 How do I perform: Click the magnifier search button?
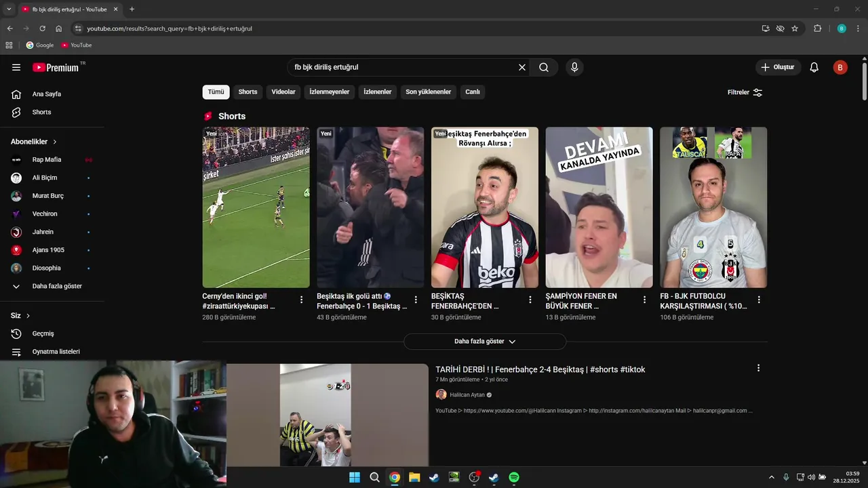point(544,67)
